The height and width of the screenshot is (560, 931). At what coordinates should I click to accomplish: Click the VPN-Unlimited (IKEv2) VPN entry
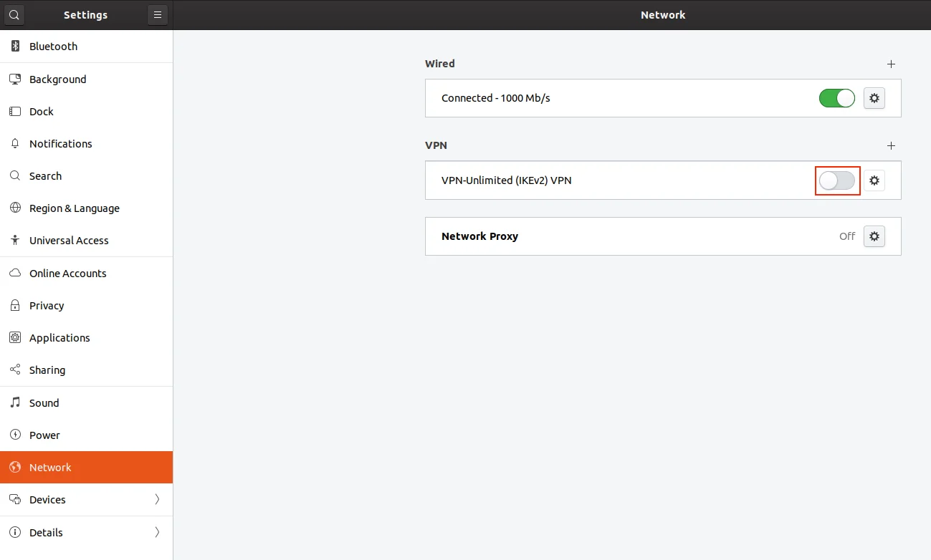(506, 180)
